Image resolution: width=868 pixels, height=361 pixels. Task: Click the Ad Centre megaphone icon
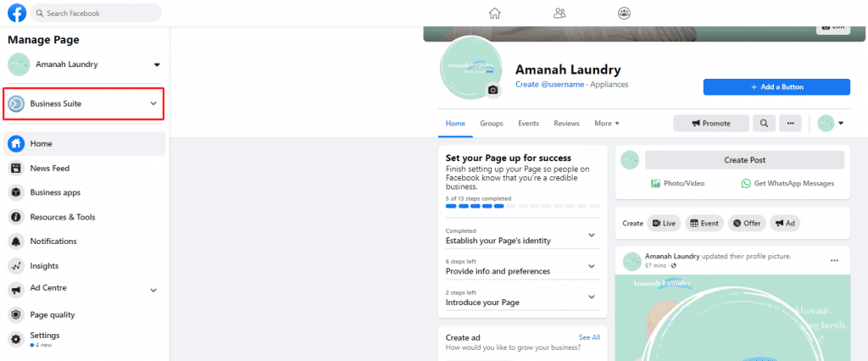point(16,290)
